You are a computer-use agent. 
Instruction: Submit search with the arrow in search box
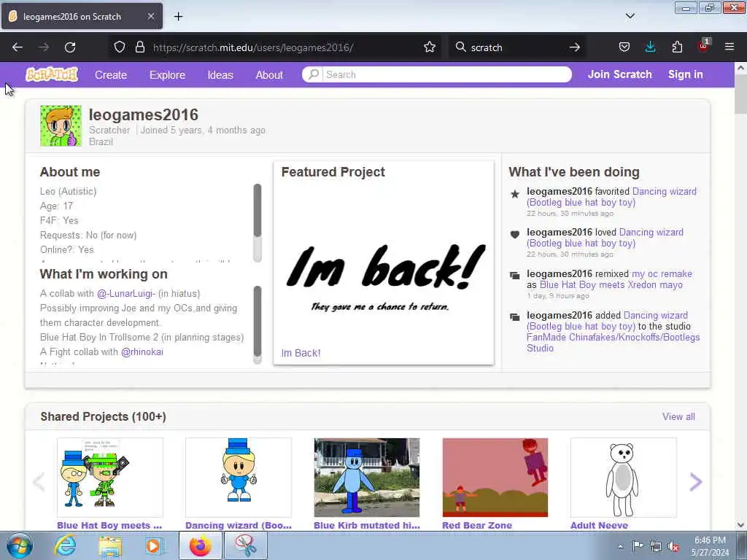[x=575, y=47]
